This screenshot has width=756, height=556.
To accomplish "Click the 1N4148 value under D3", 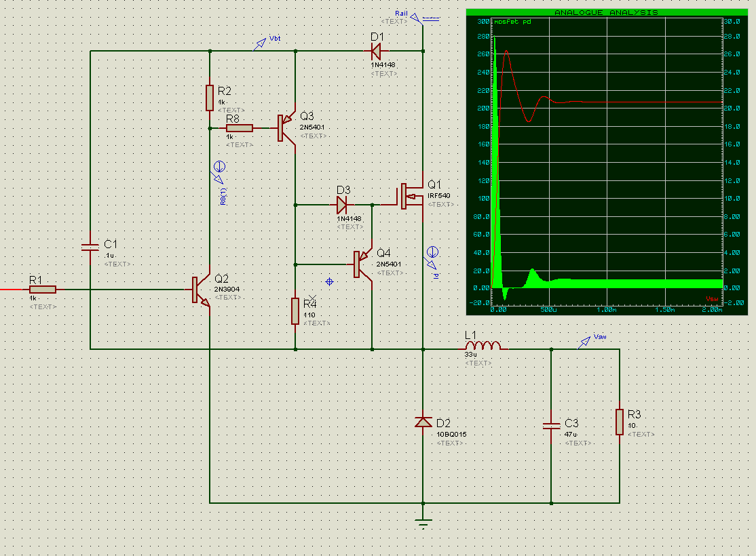I will coord(349,219).
